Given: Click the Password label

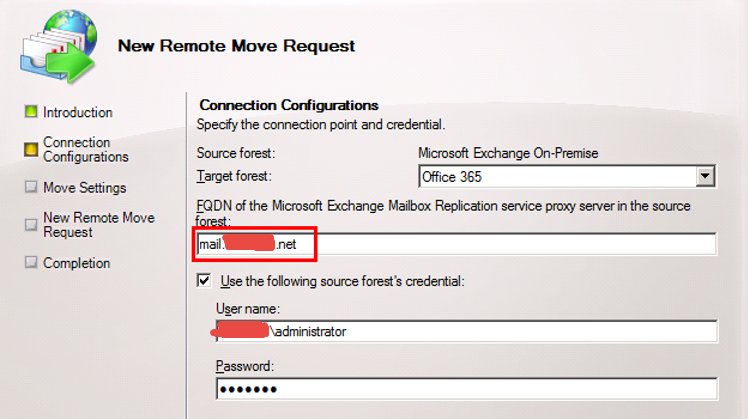Looking at the screenshot, I should pyautogui.click(x=243, y=367).
